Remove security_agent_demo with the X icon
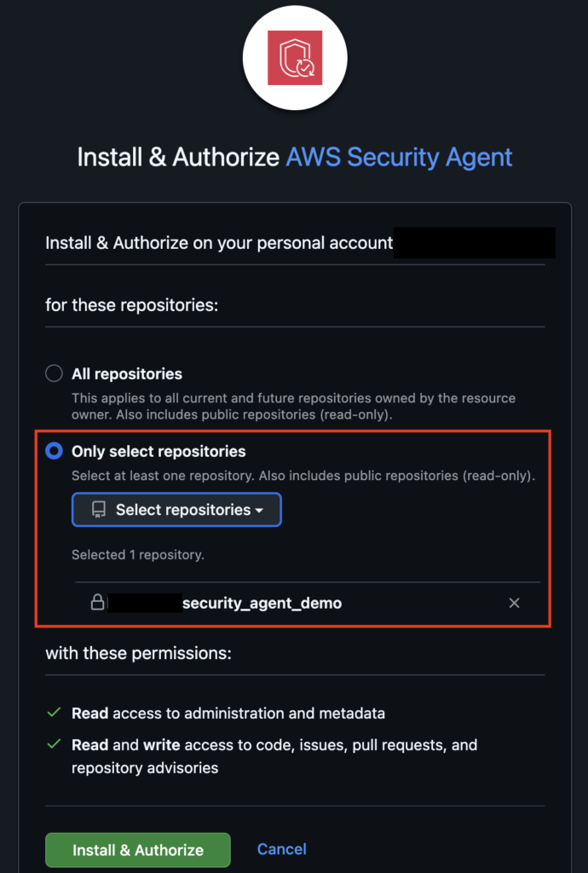Viewport: 588px width, 873px height. pyautogui.click(x=514, y=603)
